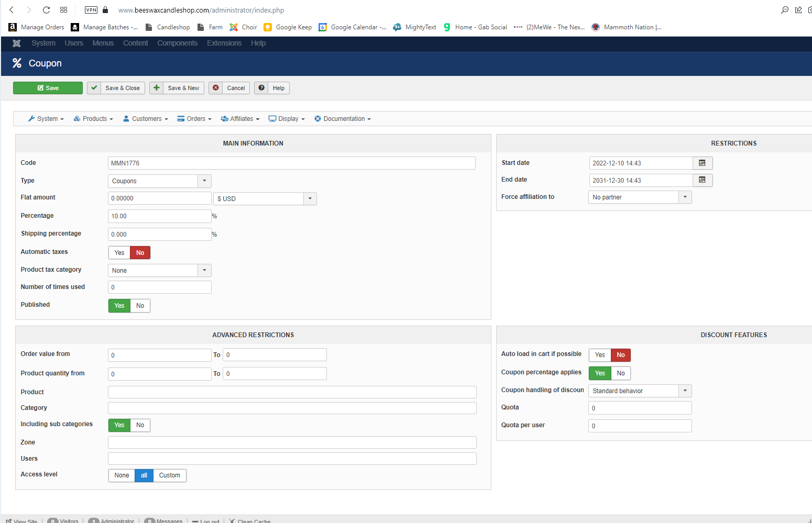
Task: Open the Components menu in admin bar
Action: pyautogui.click(x=177, y=43)
